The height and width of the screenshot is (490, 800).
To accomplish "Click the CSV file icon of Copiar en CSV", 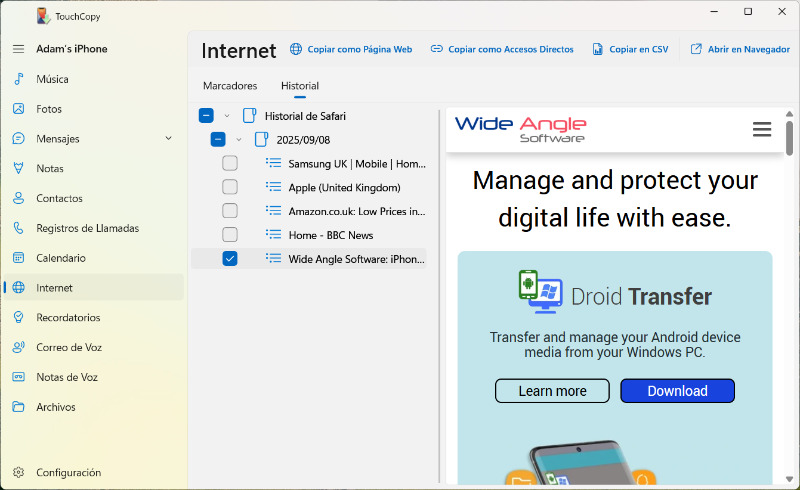I will tap(597, 49).
